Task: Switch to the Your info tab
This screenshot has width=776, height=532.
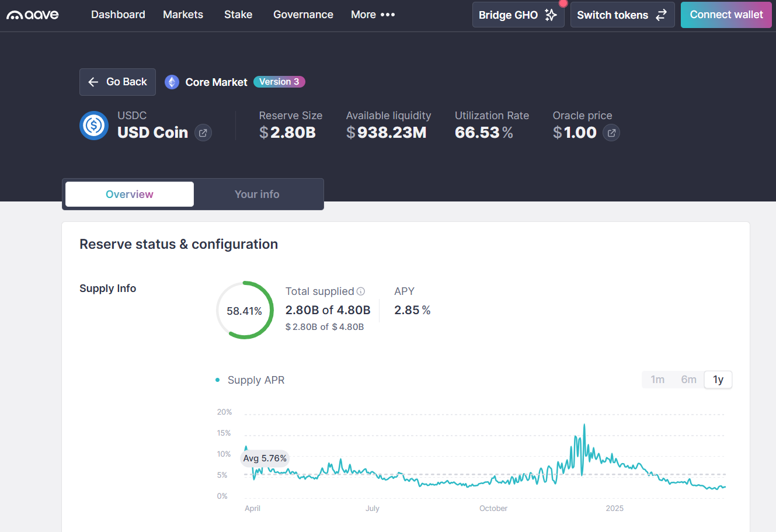Action: 257,194
